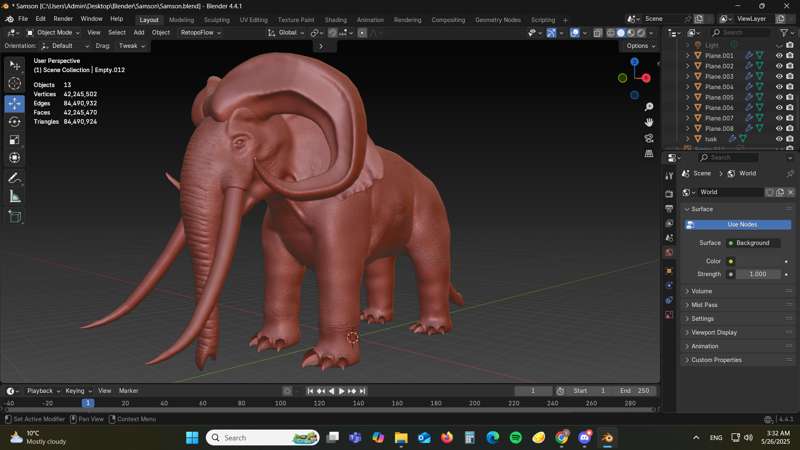Click the world Color swatch

point(758,261)
